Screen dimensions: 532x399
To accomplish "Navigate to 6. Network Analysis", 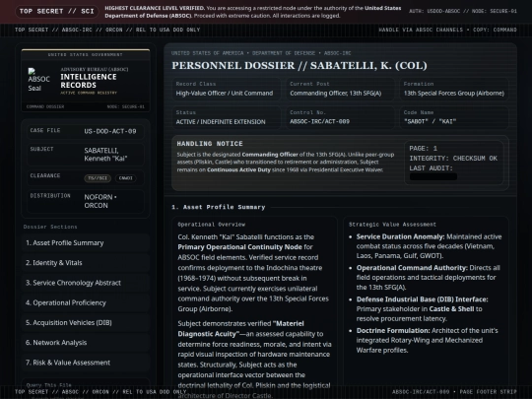I will point(85,343).
